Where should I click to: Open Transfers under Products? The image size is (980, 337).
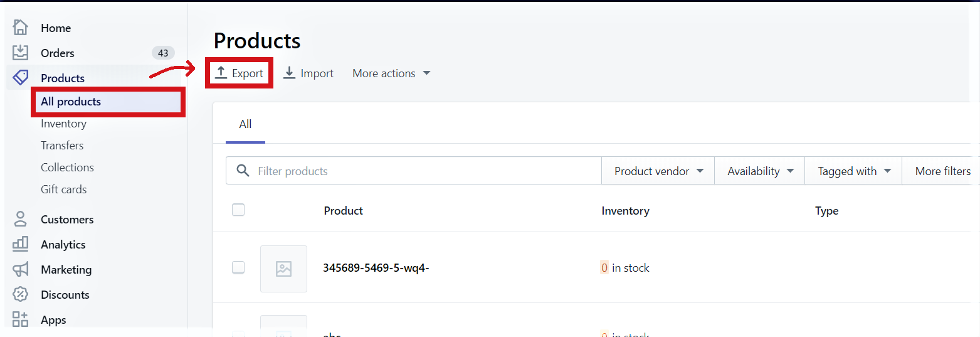[x=62, y=146]
